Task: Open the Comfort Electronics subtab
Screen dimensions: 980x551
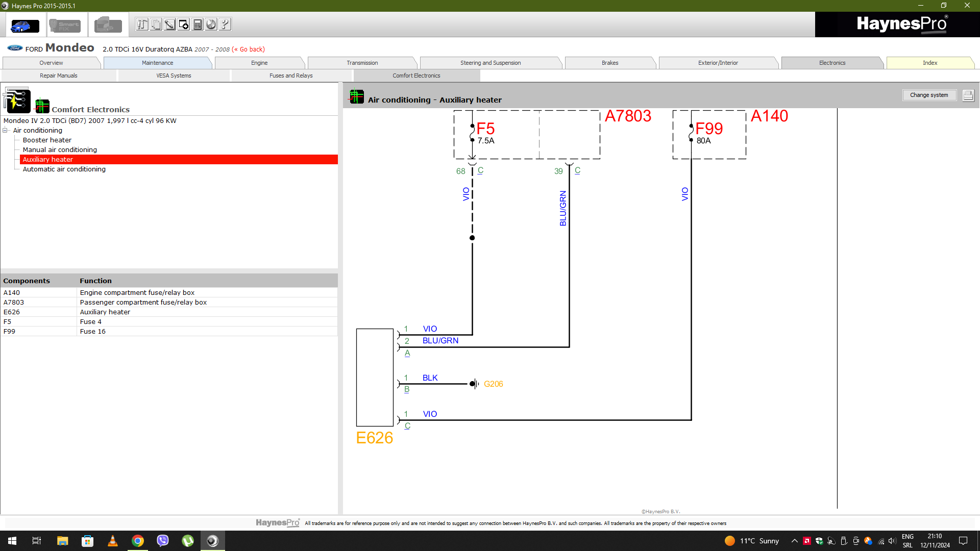Action: [416, 76]
